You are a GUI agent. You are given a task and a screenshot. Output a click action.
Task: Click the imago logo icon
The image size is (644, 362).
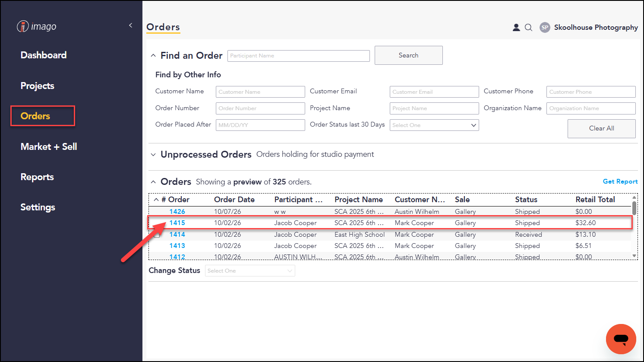coord(23,26)
